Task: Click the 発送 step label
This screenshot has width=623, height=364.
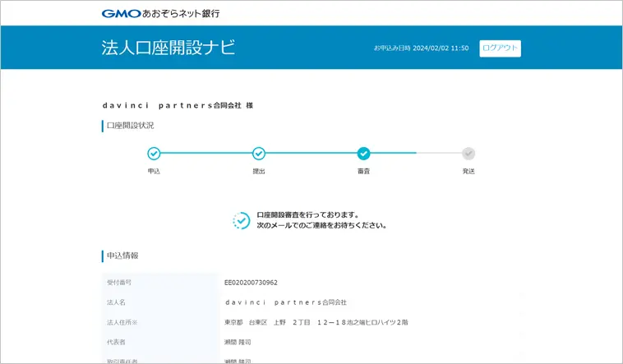Action: [x=468, y=171]
